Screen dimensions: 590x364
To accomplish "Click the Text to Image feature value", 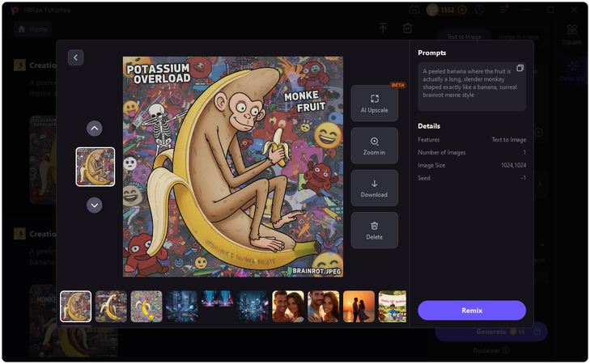I will 509,139.
